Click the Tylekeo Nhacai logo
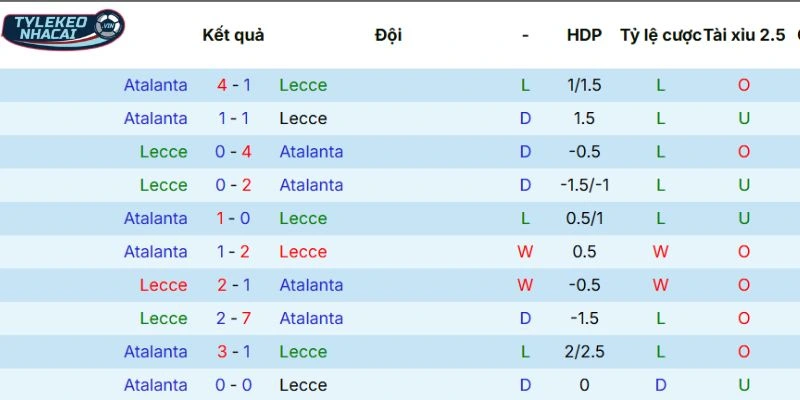The height and width of the screenshot is (400, 800). 63,29
